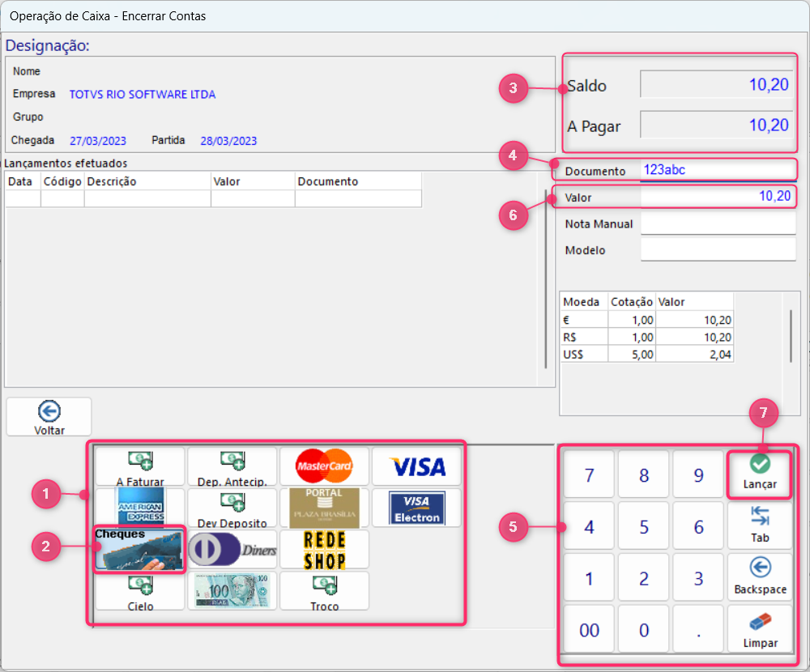Select the A Faturar payment method

pyautogui.click(x=140, y=467)
